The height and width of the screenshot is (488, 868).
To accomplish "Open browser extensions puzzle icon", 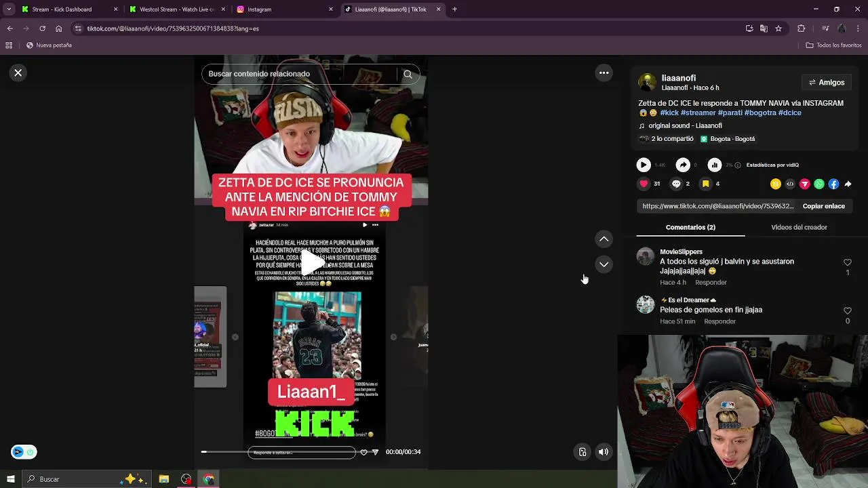I will click(801, 28).
